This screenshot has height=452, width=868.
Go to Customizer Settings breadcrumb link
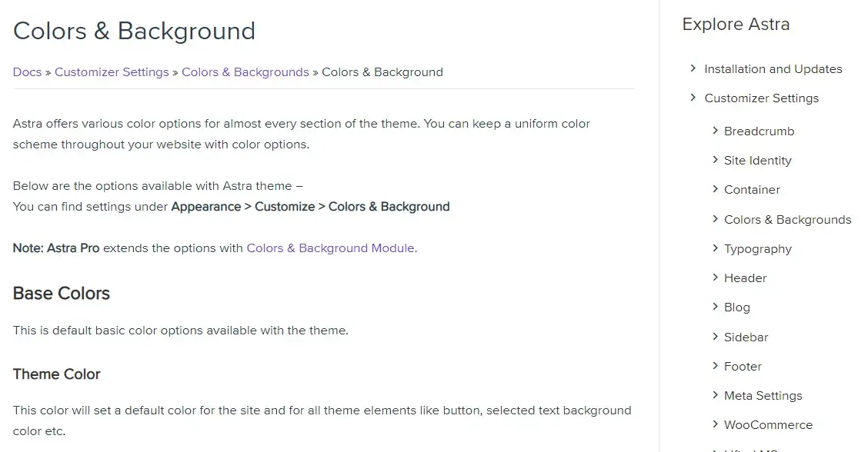112,72
